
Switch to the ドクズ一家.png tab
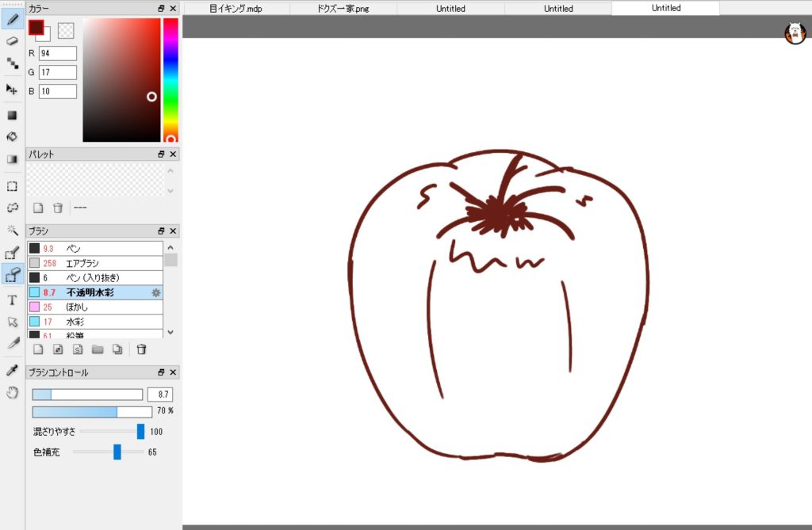pyautogui.click(x=343, y=9)
